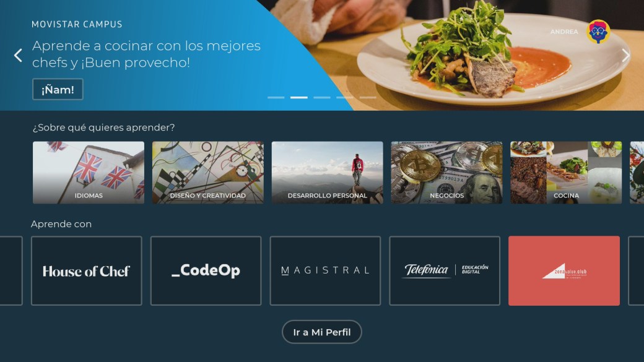Select the House of Chef logo tile
The height and width of the screenshot is (362, 644).
click(87, 271)
